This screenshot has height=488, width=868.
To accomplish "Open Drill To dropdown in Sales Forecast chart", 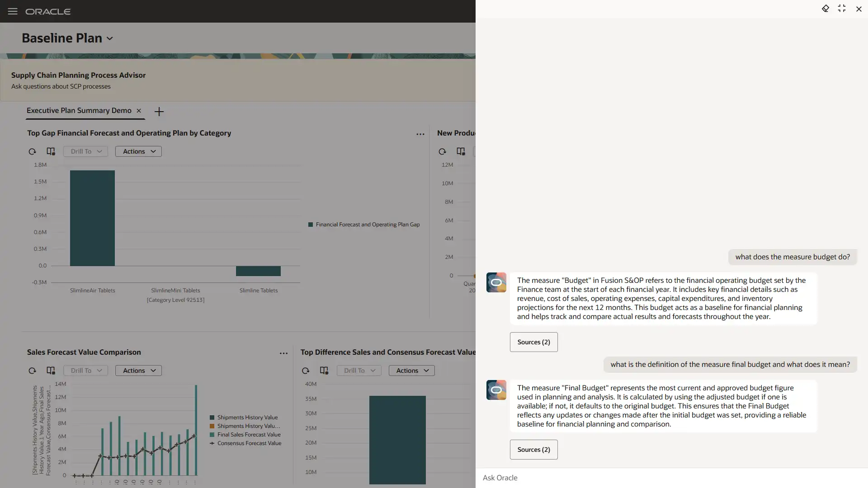I will point(85,371).
